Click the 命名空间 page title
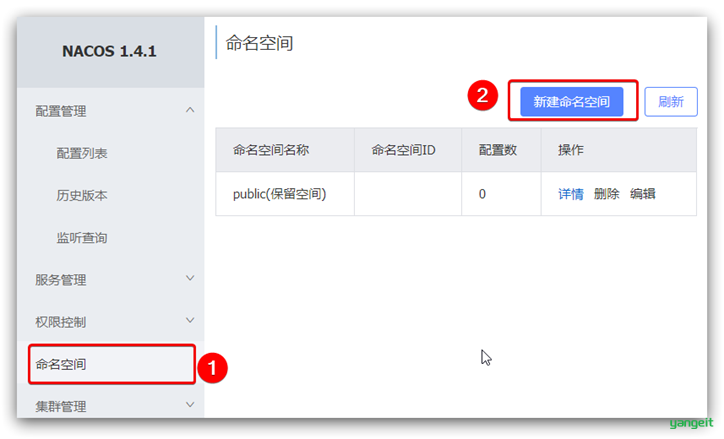This screenshot has height=439, width=724. pos(259,43)
